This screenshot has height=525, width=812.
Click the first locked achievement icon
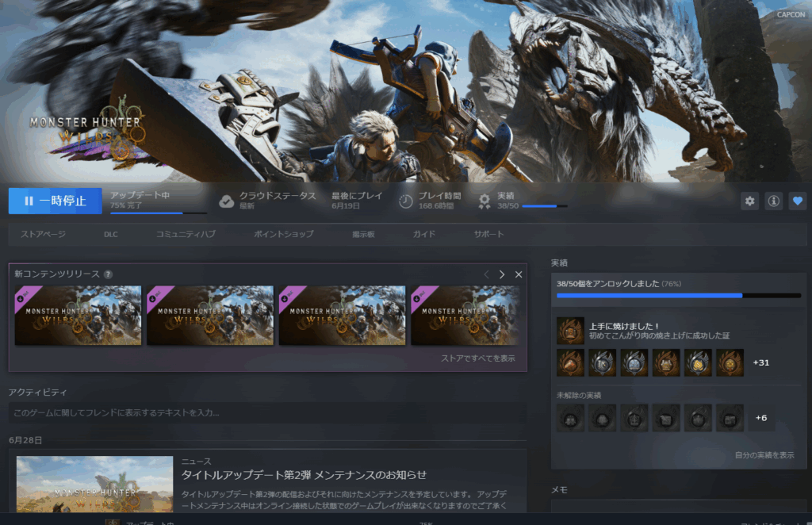coord(570,418)
